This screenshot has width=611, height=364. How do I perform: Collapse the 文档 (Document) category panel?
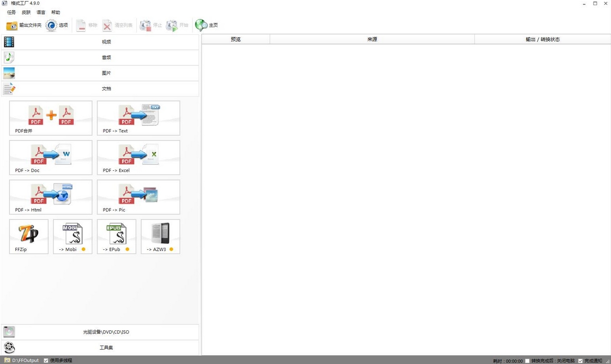coord(100,89)
